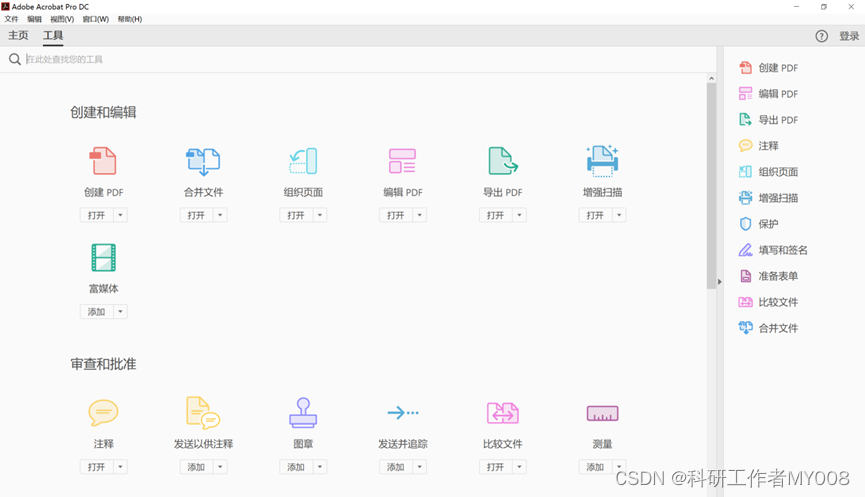865x497 pixels.
Task: Click the 发送以供注释 icon
Action: coord(203,412)
